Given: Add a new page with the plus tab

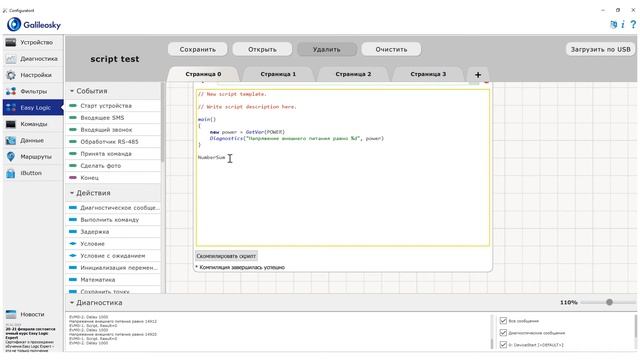Looking at the screenshot, I should pyautogui.click(x=478, y=75).
